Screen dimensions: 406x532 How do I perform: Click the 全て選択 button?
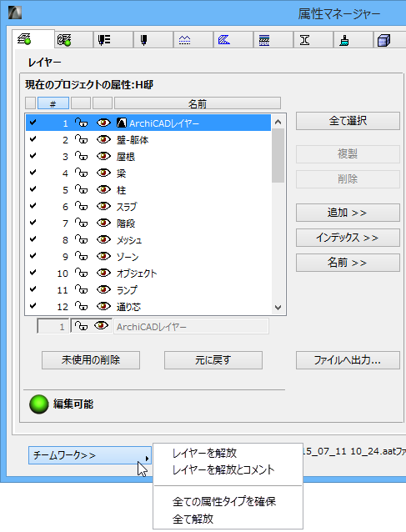click(x=348, y=121)
